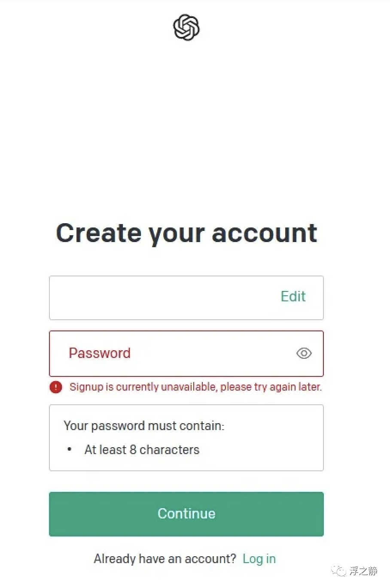Click the bullet point before the password requirement

[70, 449]
